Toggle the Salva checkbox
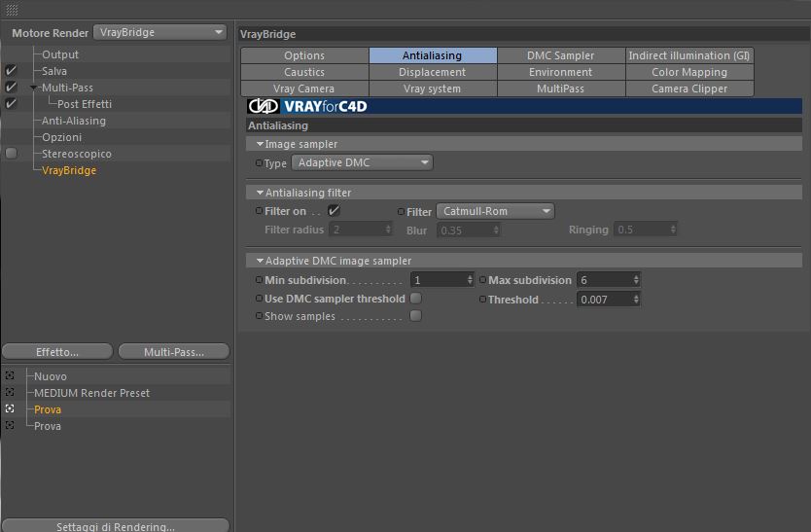Viewport: 811px width, 532px height. pos(11,70)
